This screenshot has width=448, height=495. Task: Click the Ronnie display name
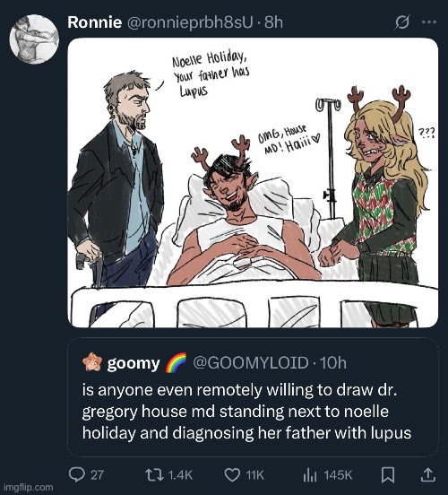(95, 22)
